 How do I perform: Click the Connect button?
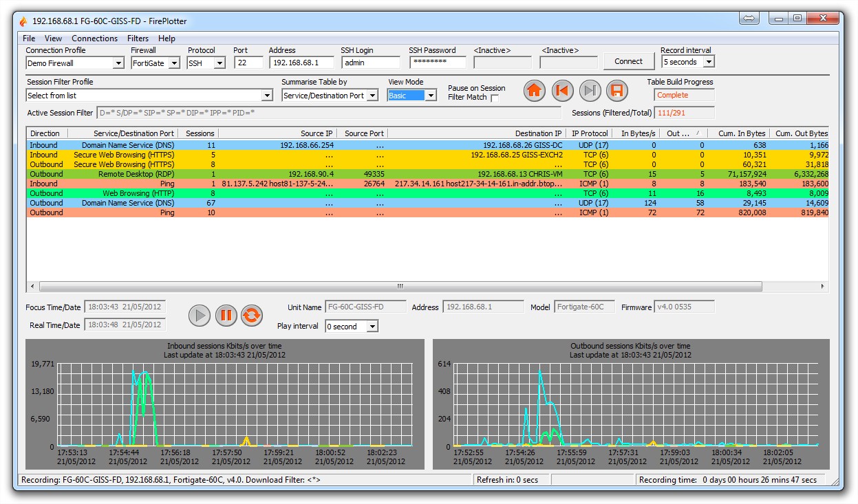pos(628,61)
